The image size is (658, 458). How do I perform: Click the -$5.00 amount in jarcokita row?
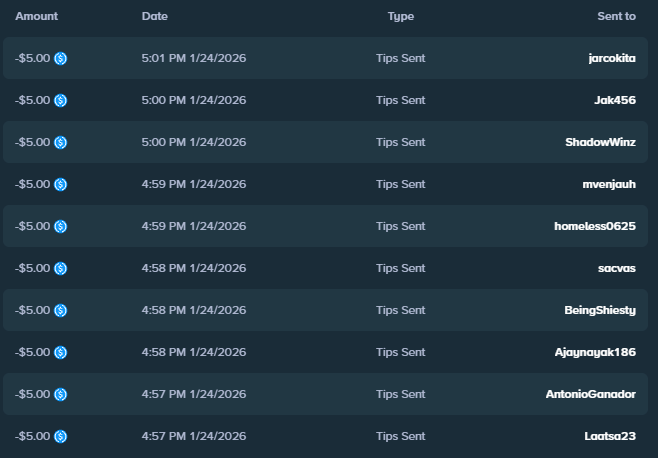coord(32,58)
